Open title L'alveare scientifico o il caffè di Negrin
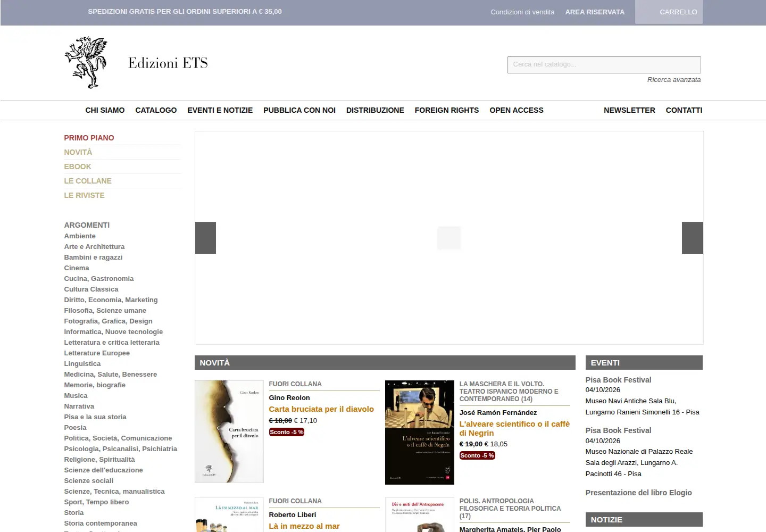This screenshot has width=766, height=532. pos(514,428)
